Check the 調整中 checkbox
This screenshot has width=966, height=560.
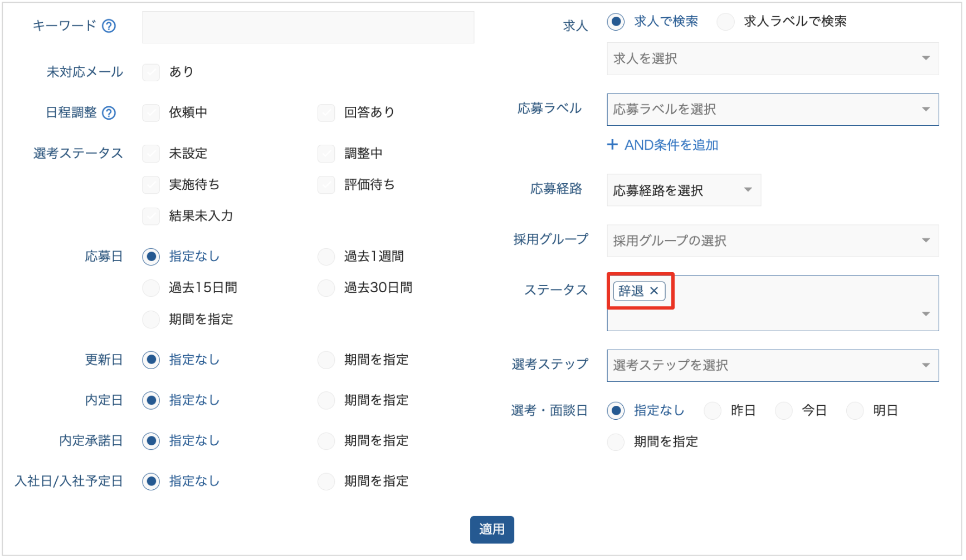click(326, 154)
